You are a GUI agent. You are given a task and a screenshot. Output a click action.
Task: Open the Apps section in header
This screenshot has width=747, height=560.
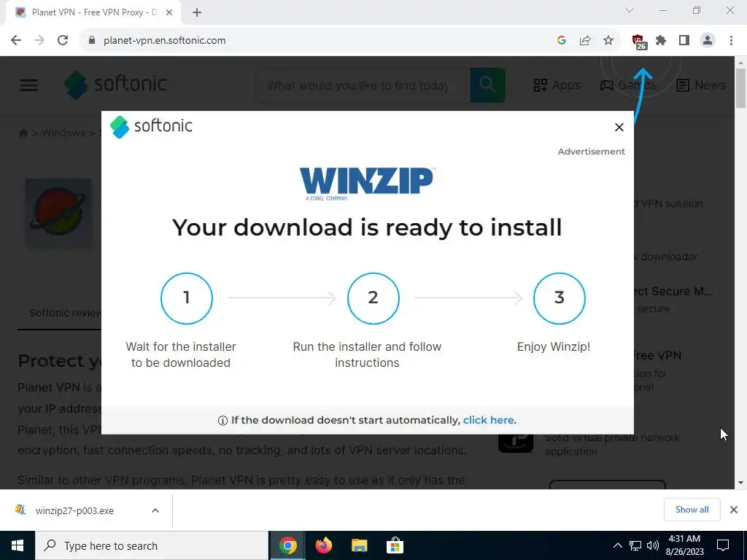(557, 85)
